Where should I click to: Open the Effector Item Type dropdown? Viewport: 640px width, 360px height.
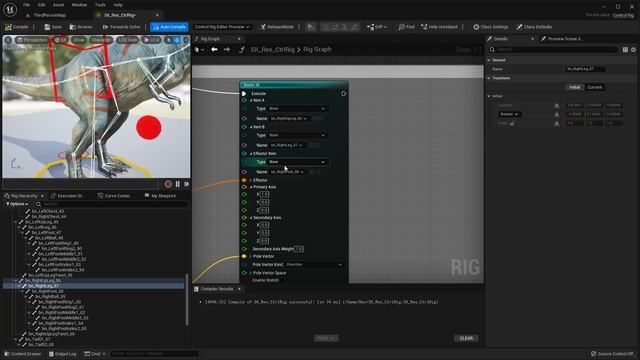[297, 162]
